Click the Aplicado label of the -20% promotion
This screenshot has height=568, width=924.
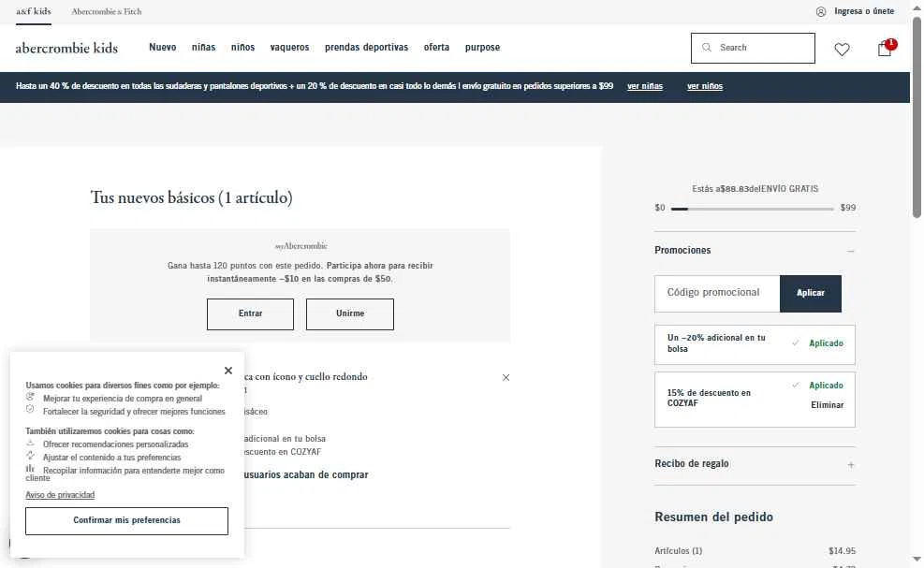coord(826,342)
